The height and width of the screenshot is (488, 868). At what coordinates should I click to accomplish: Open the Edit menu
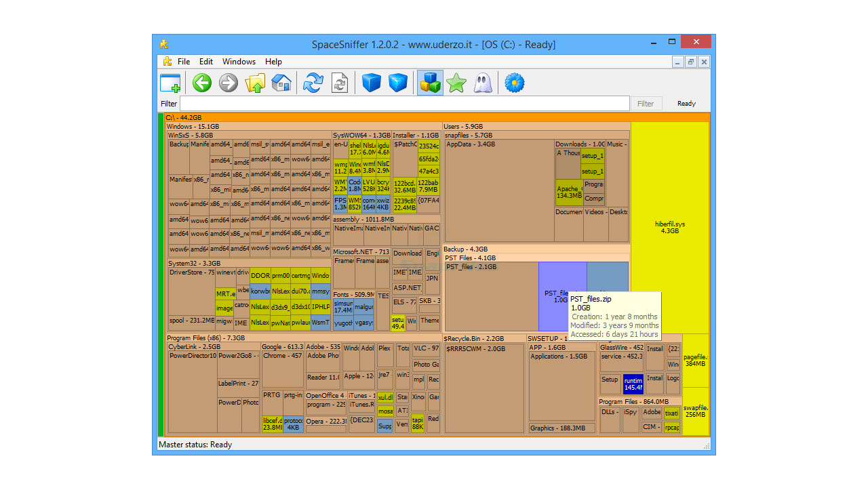pos(206,62)
